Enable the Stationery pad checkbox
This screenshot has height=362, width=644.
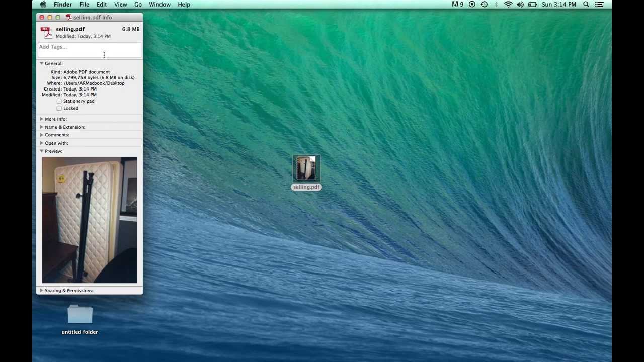pos(59,101)
